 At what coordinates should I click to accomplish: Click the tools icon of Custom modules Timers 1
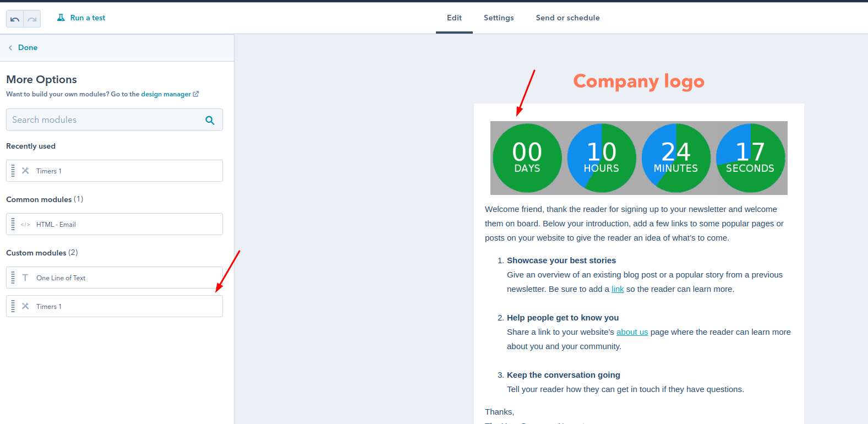pos(25,306)
